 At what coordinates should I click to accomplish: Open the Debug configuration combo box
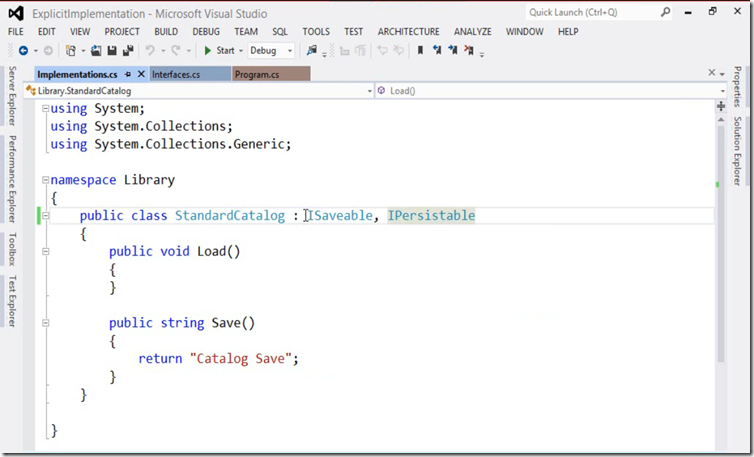pos(271,51)
